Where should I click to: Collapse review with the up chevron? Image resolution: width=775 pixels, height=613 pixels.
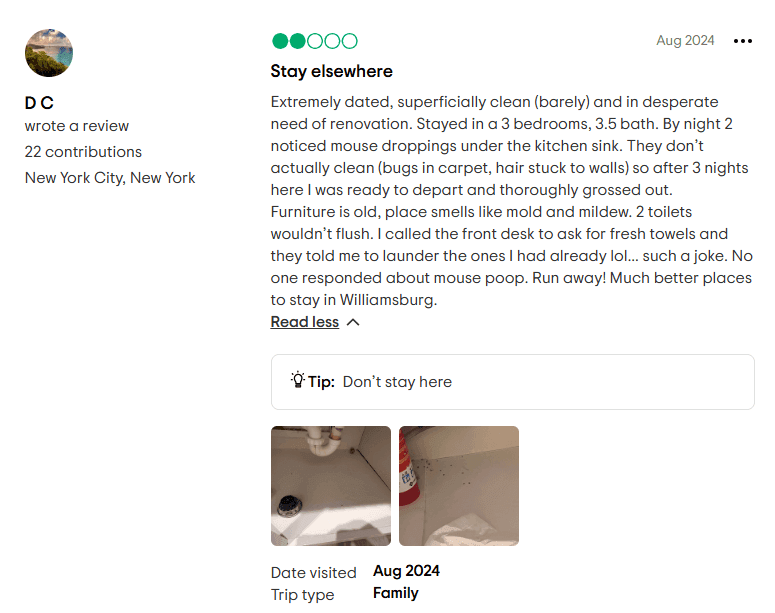coord(353,322)
